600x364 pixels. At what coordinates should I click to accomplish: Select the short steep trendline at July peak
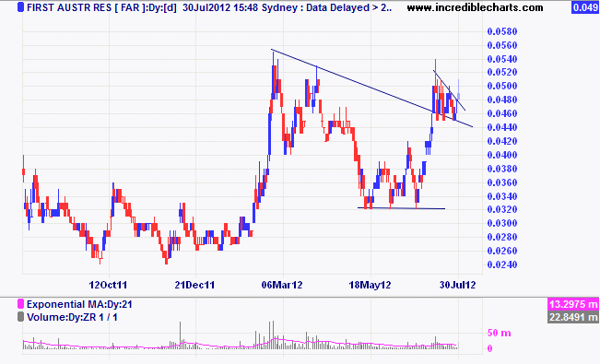click(x=449, y=90)
